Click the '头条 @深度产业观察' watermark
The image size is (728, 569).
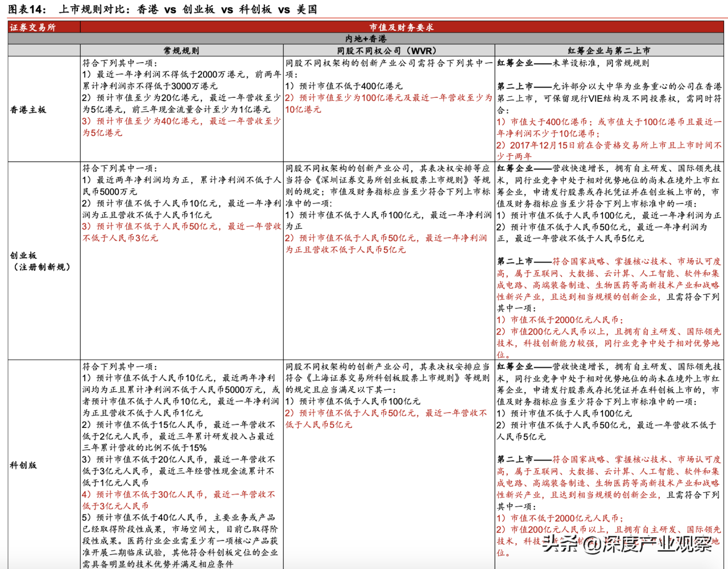coord(626,544)
